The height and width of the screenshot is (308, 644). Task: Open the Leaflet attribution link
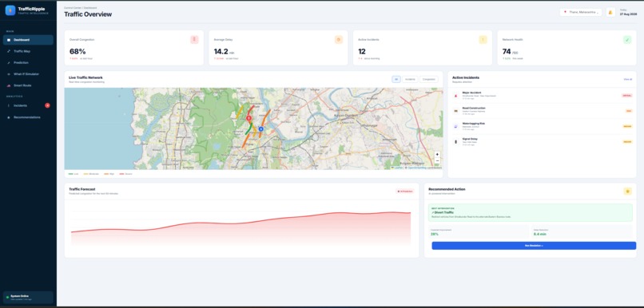pyautogui.click(x=399, y=168)
